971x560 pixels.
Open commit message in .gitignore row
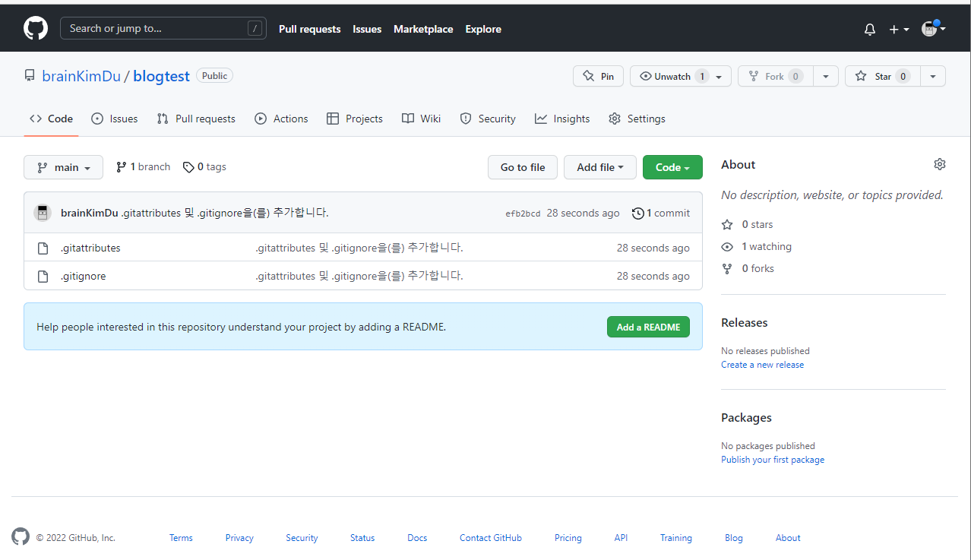359,276
